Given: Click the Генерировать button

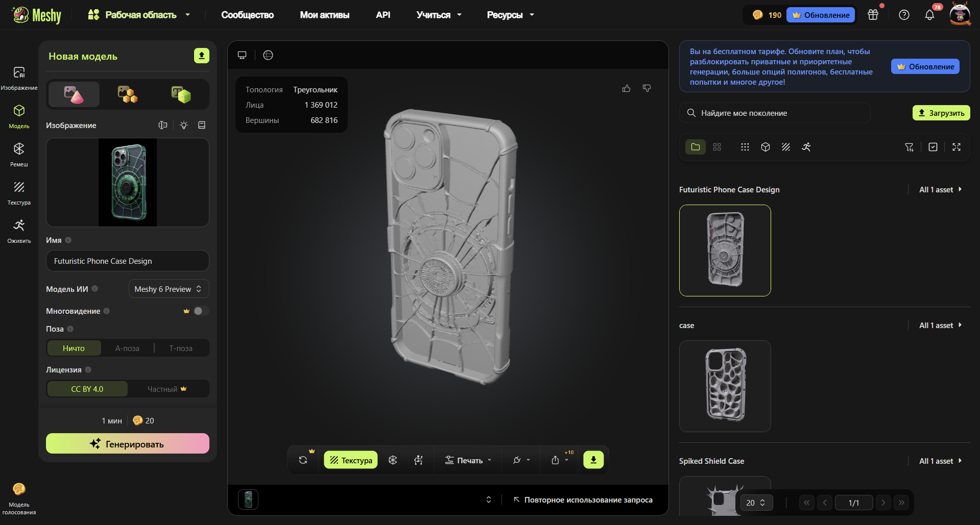Looking at the screenshot, I should 128,443.
